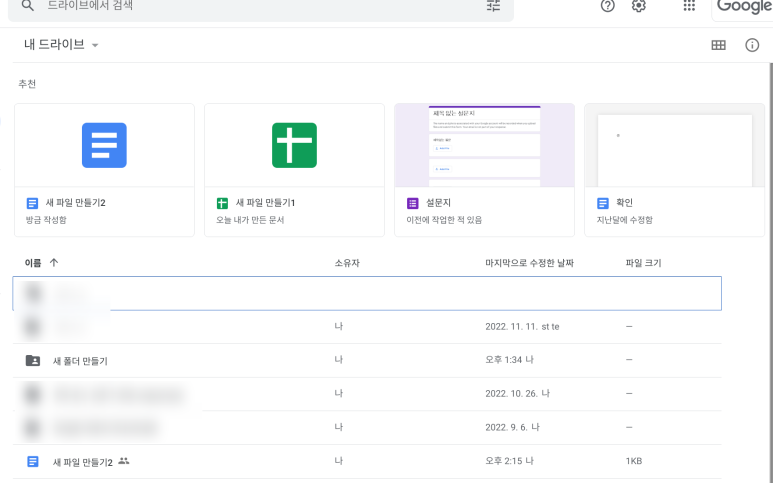The width and height of the screenshot is (773, 483).
Task: Reverse sort order with arrow icon
Action: click(54, 263)
